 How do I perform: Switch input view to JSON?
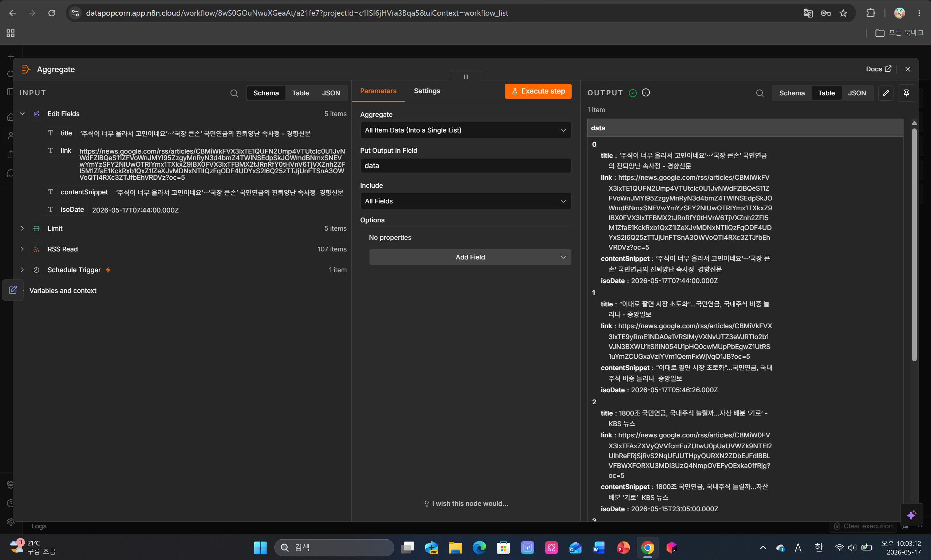(331, 93)
